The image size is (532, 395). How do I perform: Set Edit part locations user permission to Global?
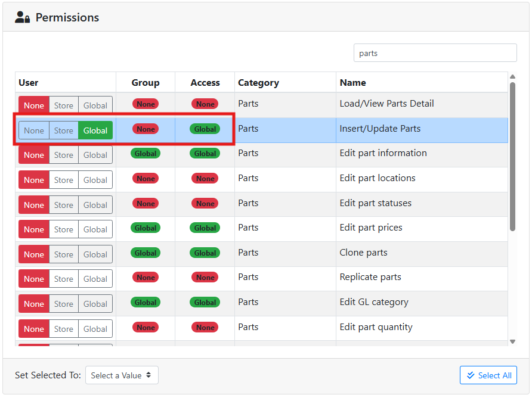click(x=95, y=180)
